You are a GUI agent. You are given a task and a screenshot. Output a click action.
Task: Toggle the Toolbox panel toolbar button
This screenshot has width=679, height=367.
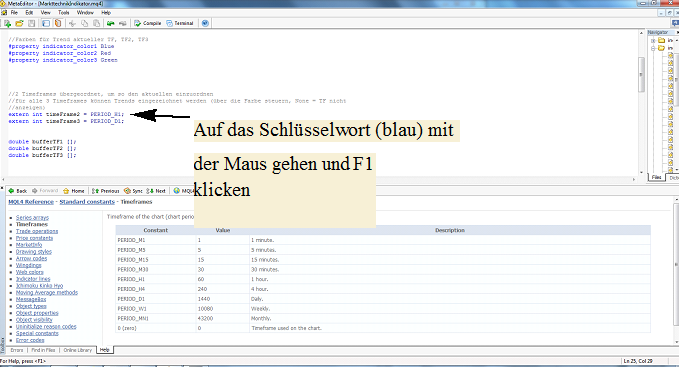[58, 23]
